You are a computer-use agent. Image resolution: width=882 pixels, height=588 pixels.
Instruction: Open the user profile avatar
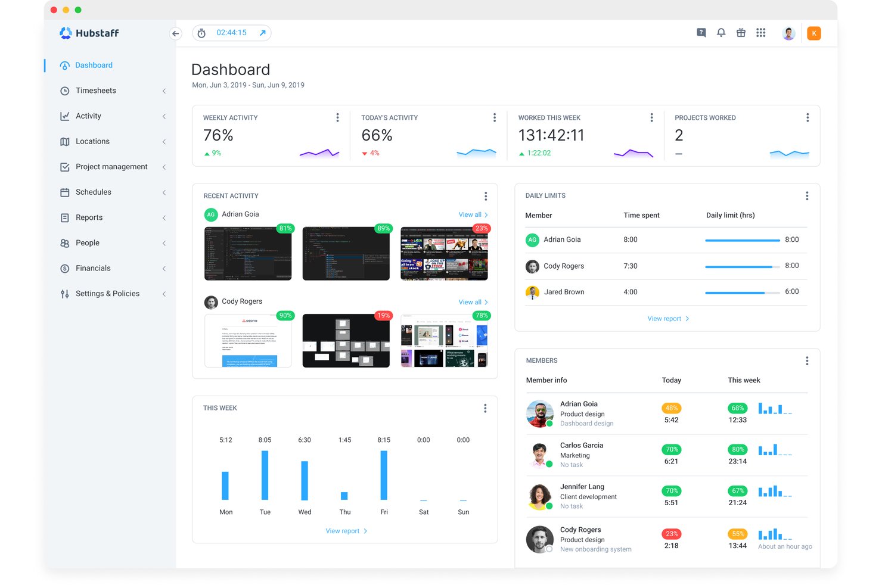click(788, 33)
